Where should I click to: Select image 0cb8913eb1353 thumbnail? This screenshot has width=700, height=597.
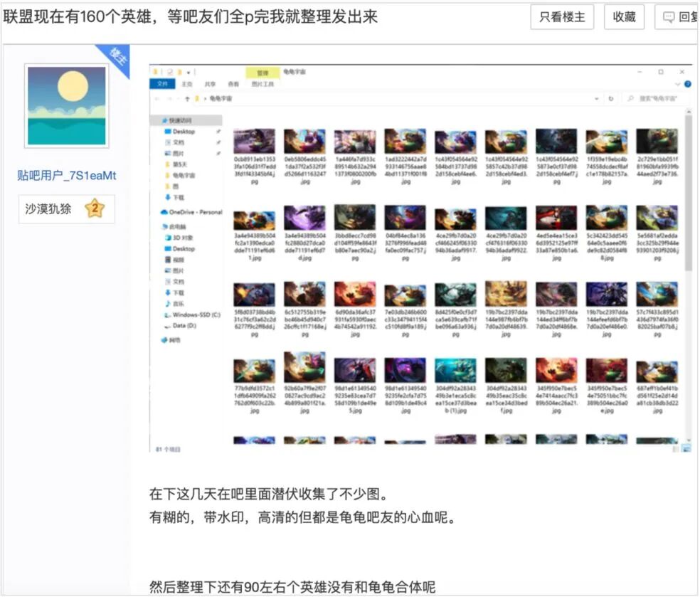[x=254, y=142]
